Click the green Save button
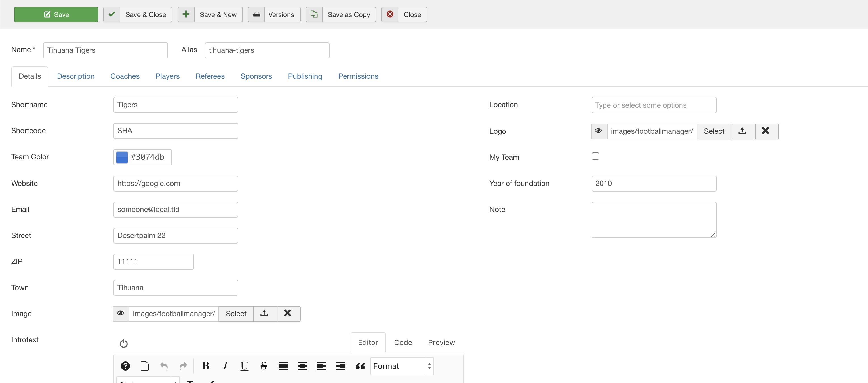868x383 pixels. [x=56, y=14]
